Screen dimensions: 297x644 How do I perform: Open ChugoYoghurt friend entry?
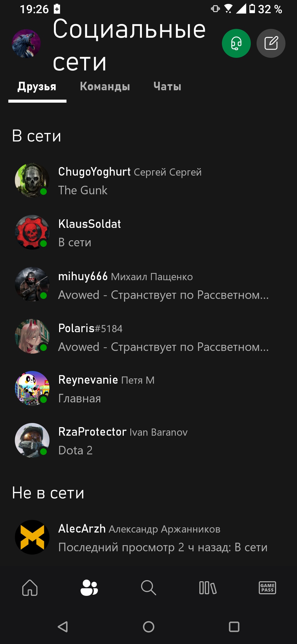click(x=148, y=181)
